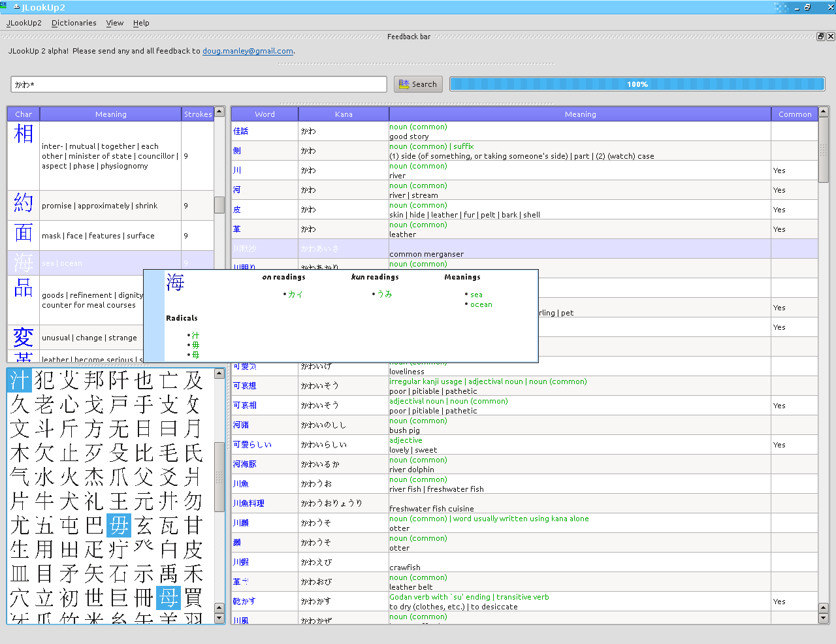Click the JLookUp2 application icon in title bar

coord(4,7)
